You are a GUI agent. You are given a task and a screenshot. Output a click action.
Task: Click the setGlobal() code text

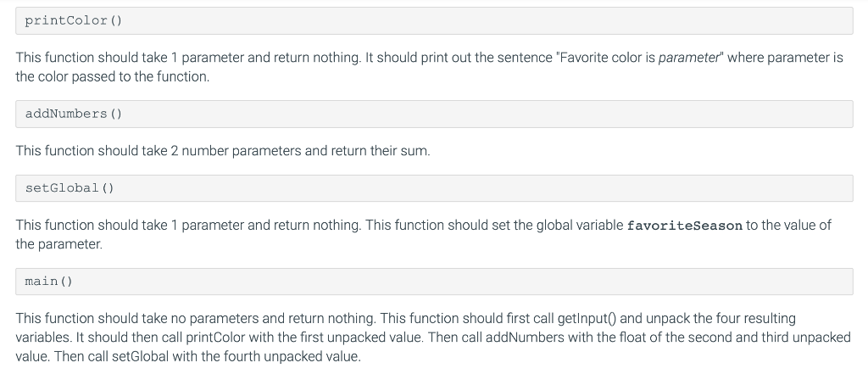70,187
